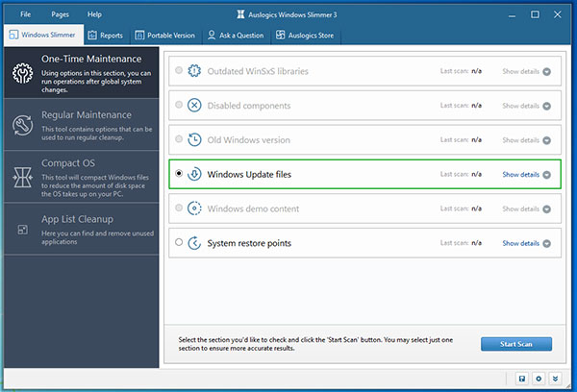
Task: Open the Pages menu
Action: 60,14
